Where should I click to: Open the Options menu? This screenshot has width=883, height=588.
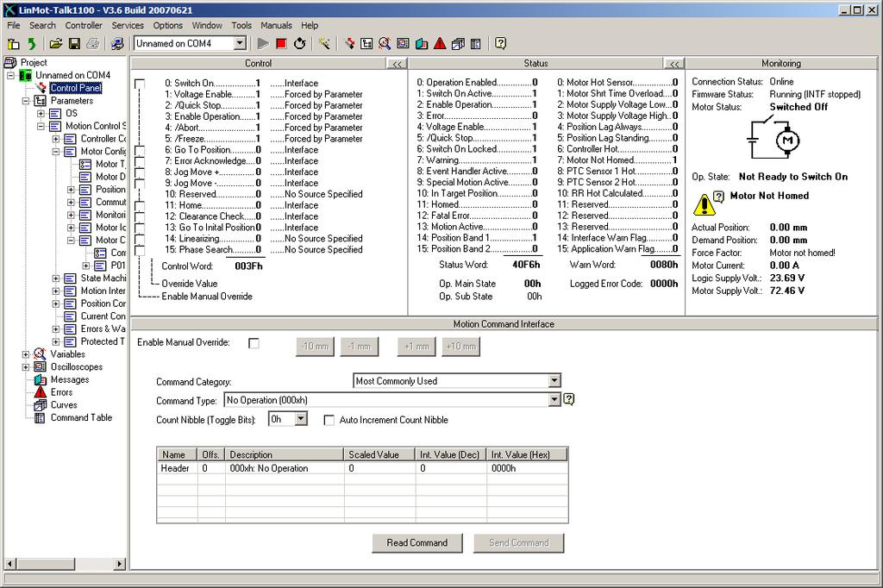pyautogui.click(x=168, y=25)
